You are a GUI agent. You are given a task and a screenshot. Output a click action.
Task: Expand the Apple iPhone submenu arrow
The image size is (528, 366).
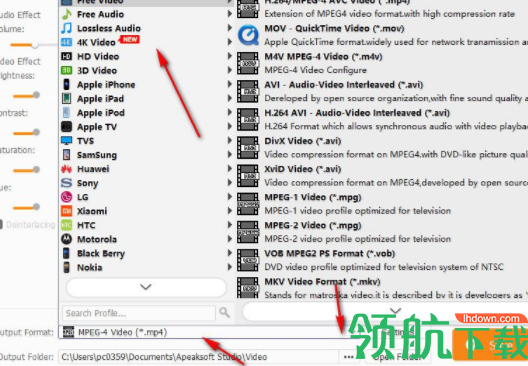(x=230, y=85)
